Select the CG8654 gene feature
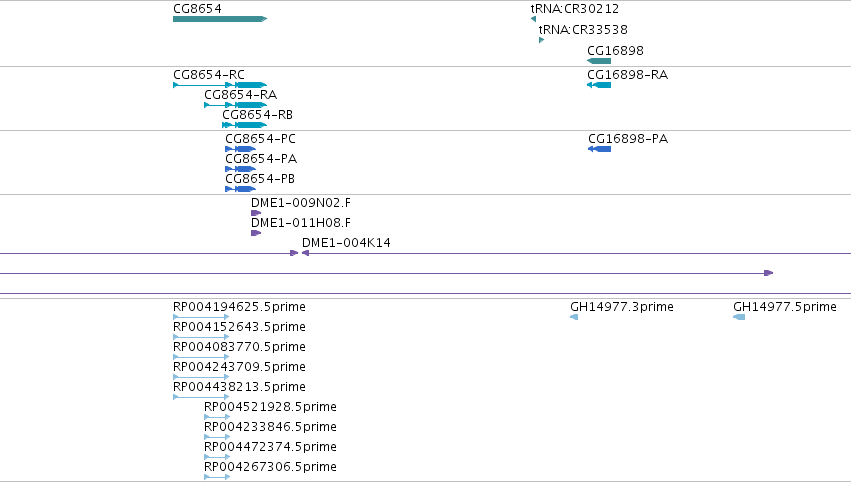 click(x=197, y=9)
